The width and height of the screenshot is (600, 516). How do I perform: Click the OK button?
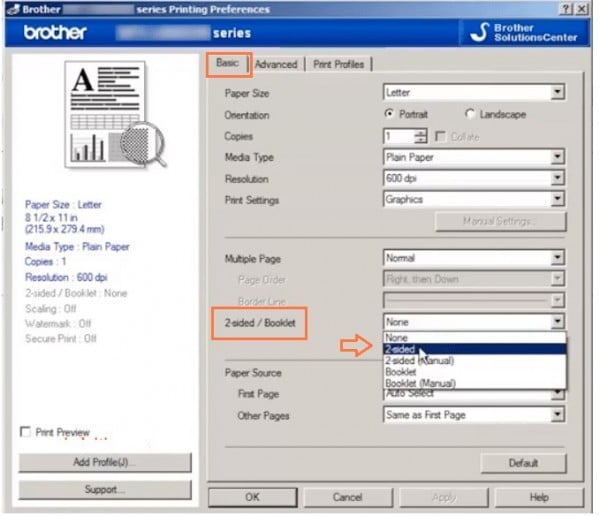(253, 497)
